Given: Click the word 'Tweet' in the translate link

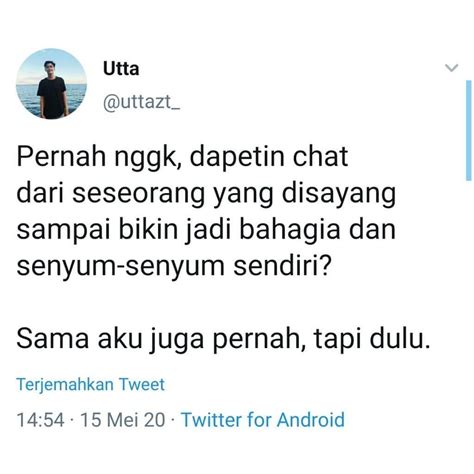Looking at the screenshot, I should tap(142, 384).
